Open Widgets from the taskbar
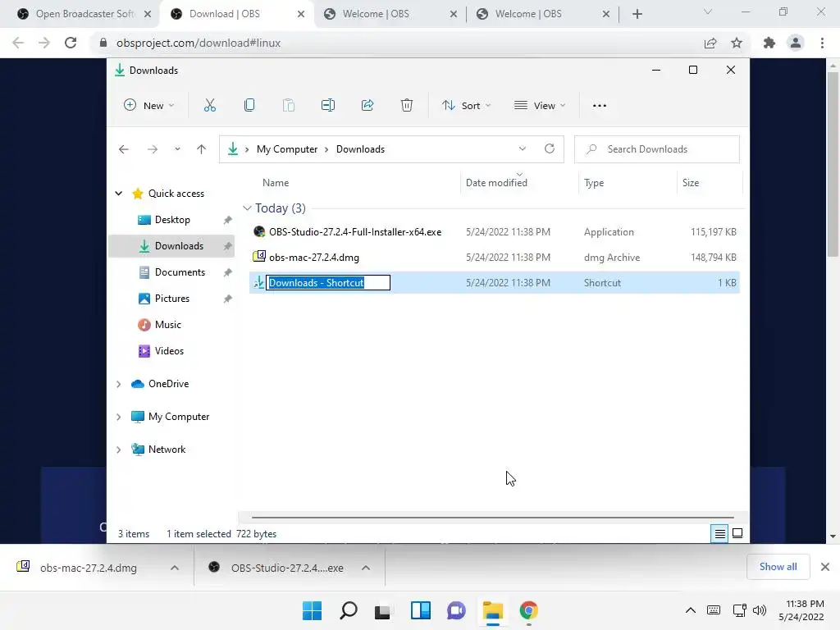The height and width of the screenshot is (630, 840). [421, 610]
